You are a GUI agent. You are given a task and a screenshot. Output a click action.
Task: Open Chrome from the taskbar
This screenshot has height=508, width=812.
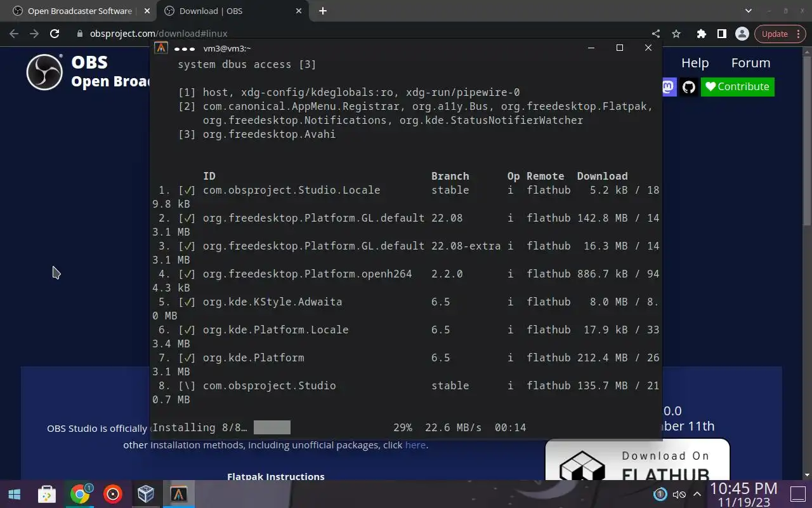click(x=80, y=494)
